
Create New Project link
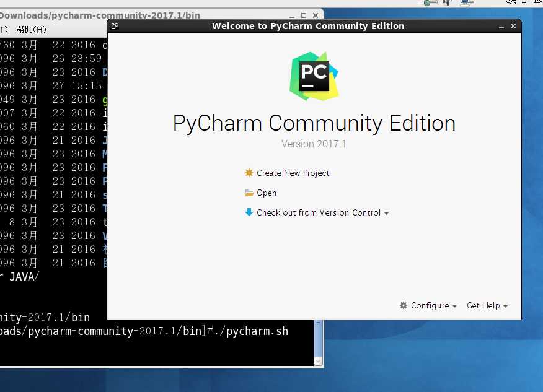pos(293,173)
